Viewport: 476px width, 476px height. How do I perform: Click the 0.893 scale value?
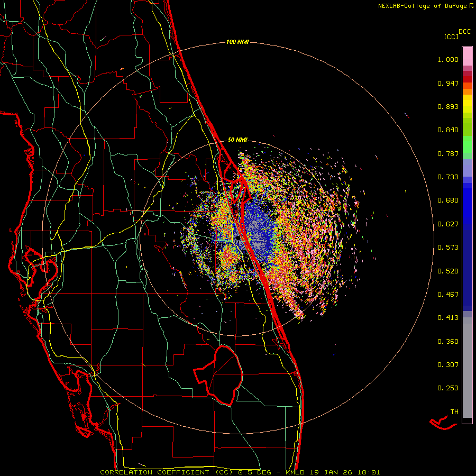point(448,106)
